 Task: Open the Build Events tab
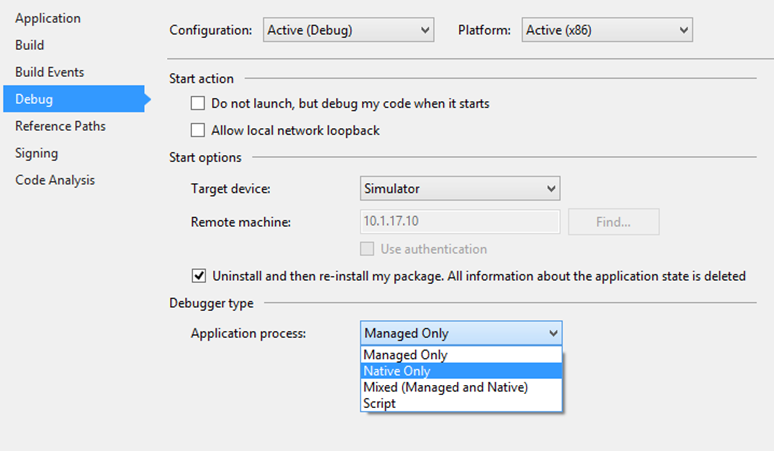49,72
